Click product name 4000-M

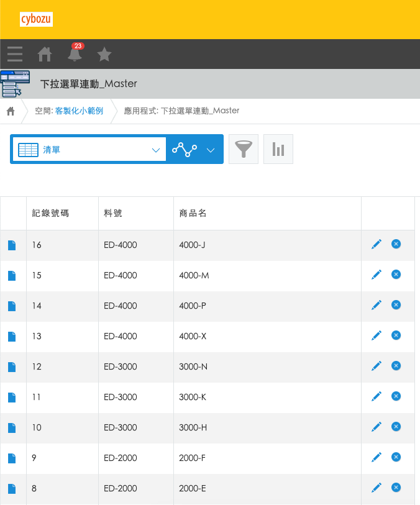[x=194, y=276]
